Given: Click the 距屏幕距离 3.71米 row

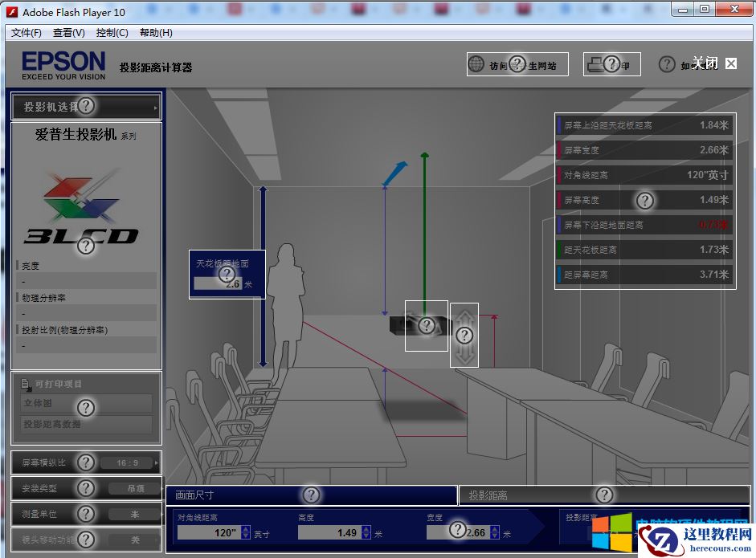Looking at the screenshot, I should [x=644, y=275].
